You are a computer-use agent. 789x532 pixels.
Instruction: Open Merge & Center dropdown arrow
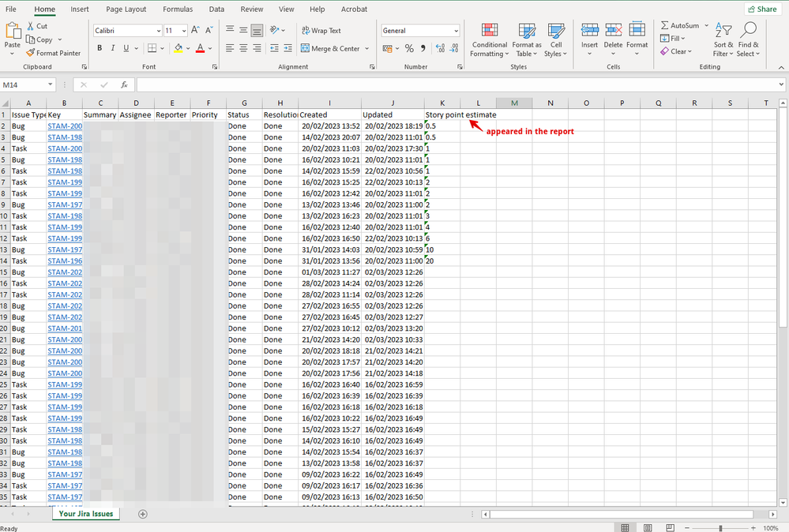coord(366,49)
